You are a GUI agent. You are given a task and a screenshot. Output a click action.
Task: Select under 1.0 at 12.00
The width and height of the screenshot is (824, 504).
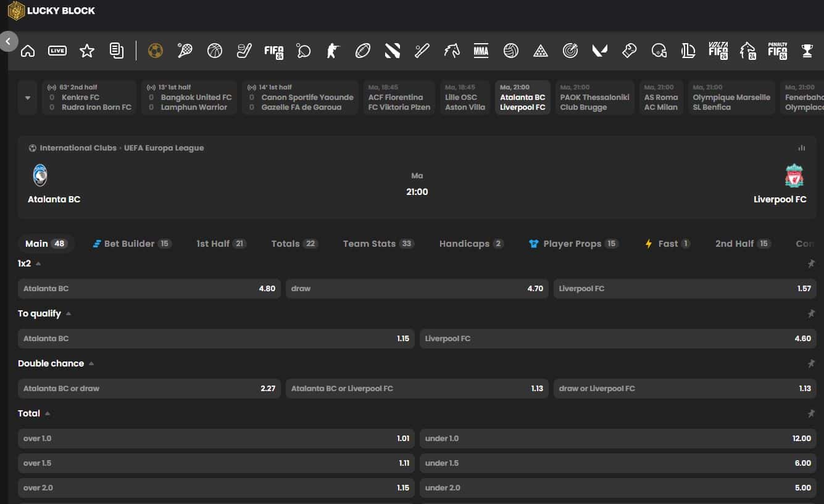pos(618,439)
